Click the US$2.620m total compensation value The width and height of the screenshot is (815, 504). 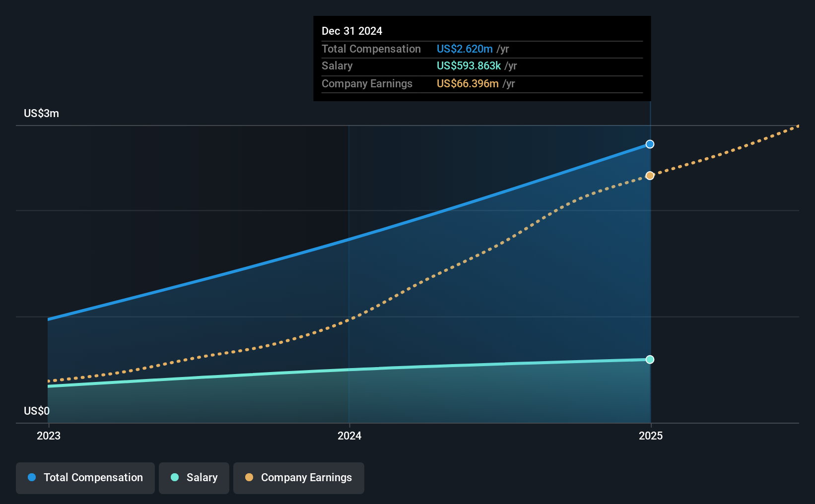pyautogui.click(x=465, y=49)
